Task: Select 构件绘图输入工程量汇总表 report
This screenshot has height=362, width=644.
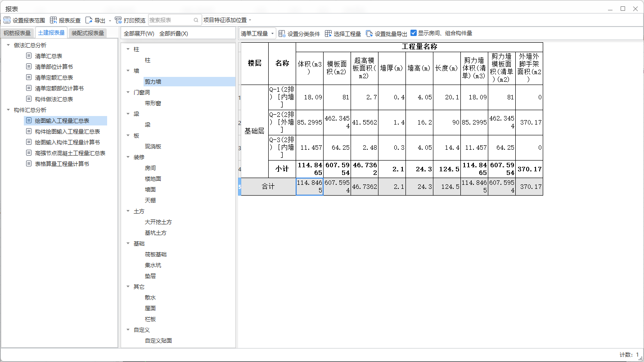Action: 68,132
